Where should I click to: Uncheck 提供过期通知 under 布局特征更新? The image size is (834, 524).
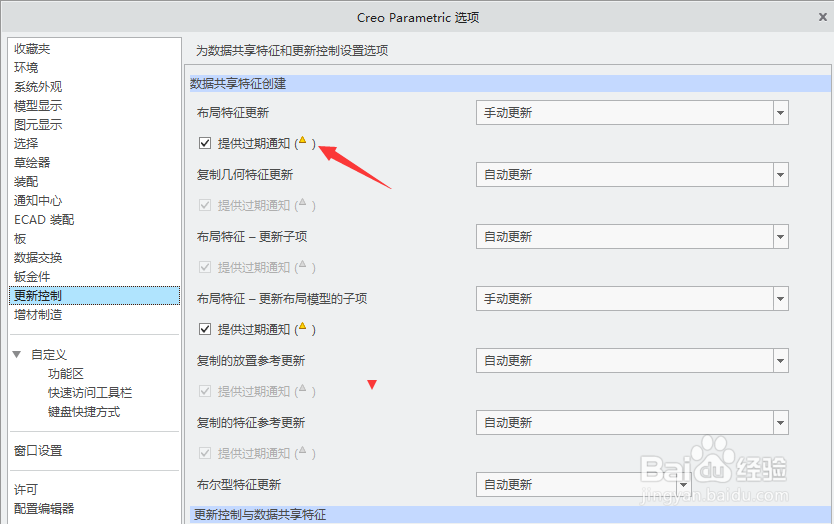205,143
